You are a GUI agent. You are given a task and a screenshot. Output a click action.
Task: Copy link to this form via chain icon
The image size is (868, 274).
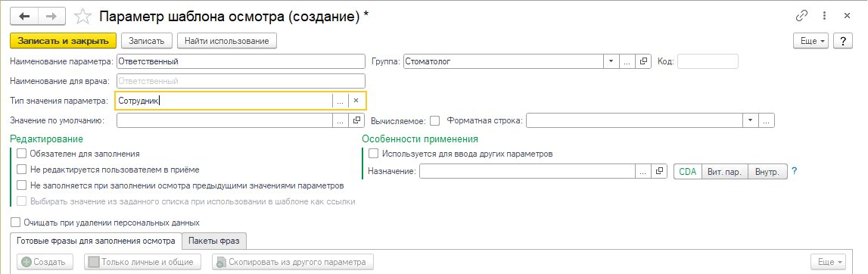[x=801, y=16]
